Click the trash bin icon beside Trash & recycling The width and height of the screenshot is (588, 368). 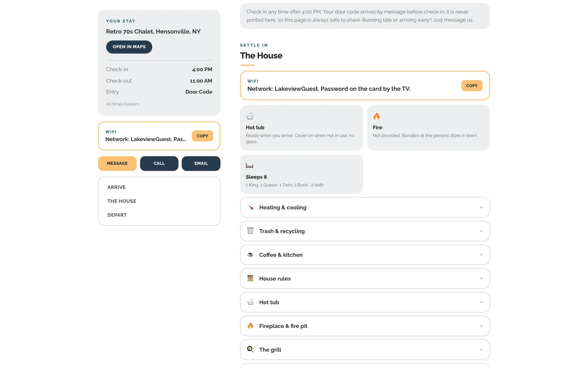(250, 231)
